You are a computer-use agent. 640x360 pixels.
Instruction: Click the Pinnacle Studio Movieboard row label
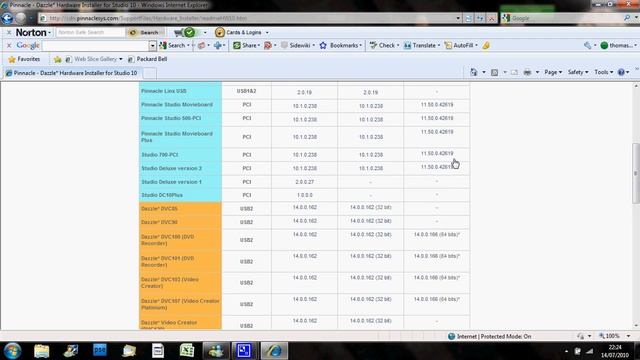(x=177, y=105)
